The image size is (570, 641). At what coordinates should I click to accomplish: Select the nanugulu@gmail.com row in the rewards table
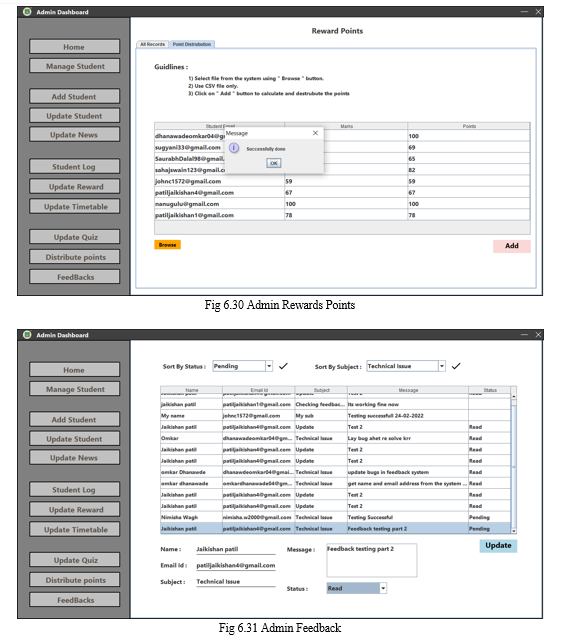(x=342, y=204)
